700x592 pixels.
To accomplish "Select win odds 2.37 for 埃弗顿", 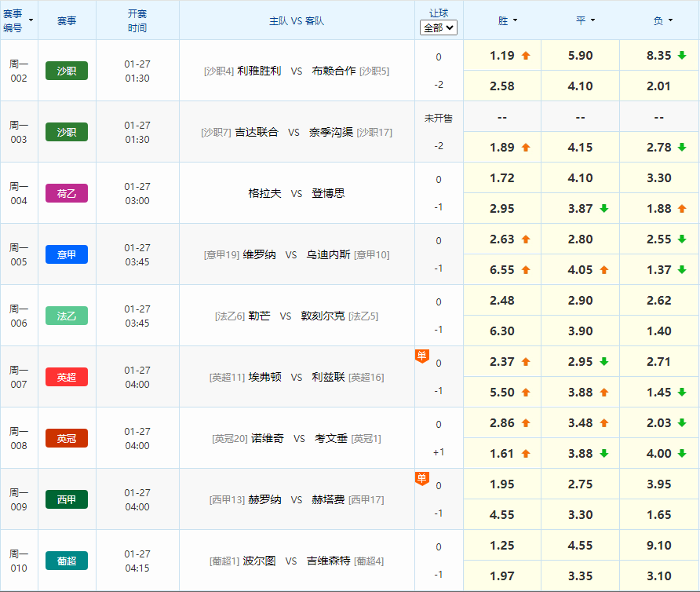I will coord(502,361).
